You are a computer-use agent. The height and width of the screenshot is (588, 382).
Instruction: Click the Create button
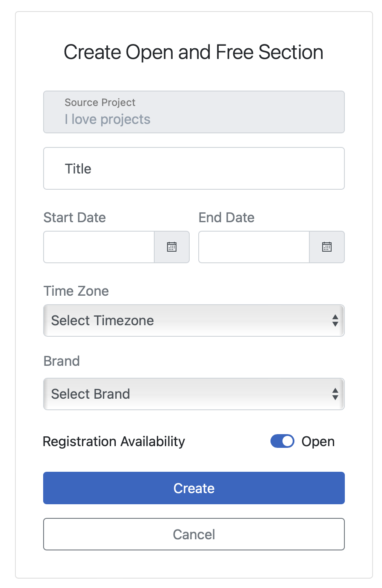(194, 488)
